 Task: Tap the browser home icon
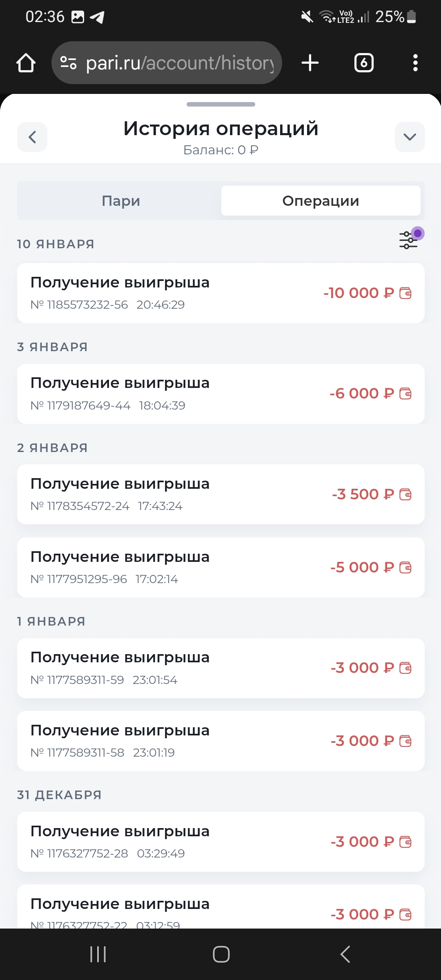[x=26, y=63]
